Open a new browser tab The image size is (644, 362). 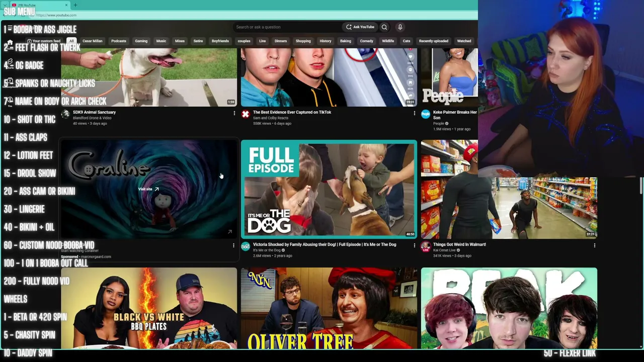point(75,5)
